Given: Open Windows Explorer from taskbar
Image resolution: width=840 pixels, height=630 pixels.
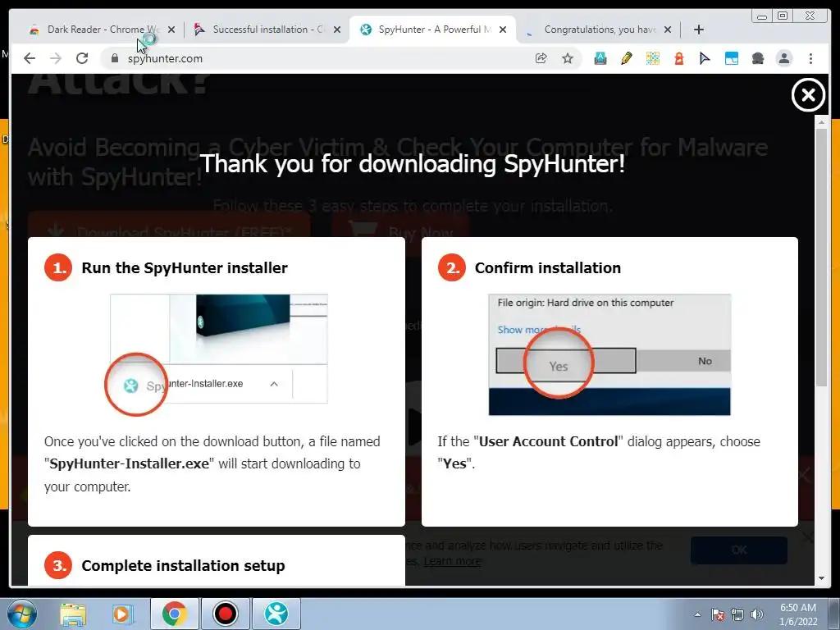Looking at the screenshot, I should (x=73, y=614).
